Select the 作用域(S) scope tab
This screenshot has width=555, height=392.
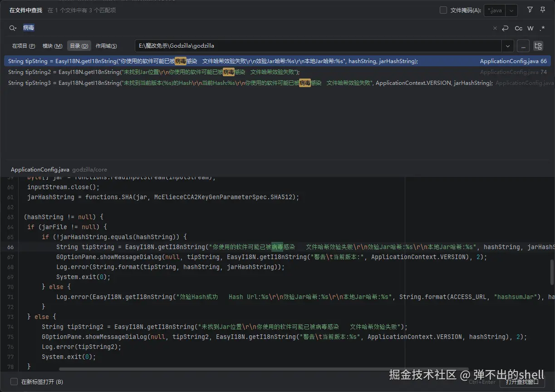[106, 46]
